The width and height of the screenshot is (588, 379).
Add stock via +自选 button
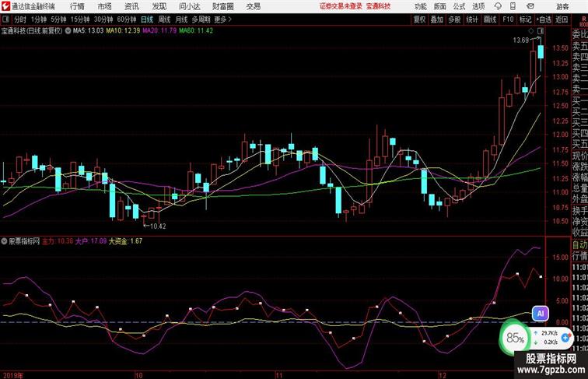point(544,19)
